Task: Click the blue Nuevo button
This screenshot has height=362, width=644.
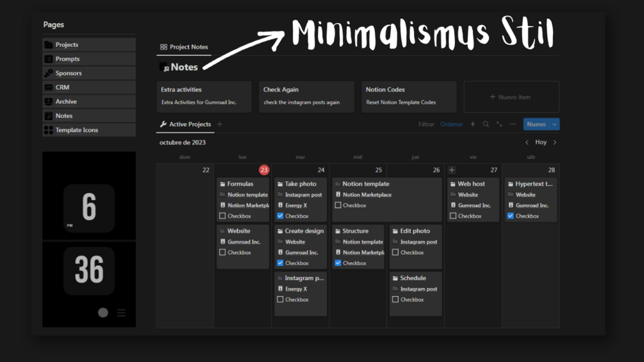Action: [536, 124]
